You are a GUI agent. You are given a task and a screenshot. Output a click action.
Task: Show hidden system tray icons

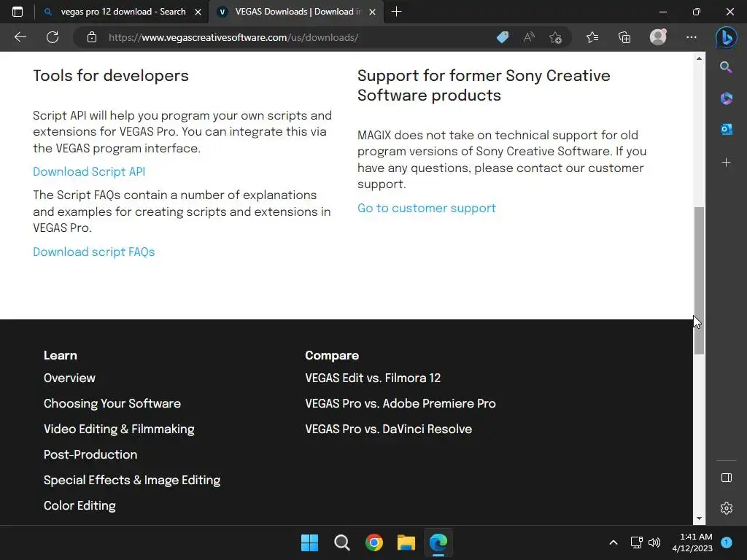click(613, 542)
